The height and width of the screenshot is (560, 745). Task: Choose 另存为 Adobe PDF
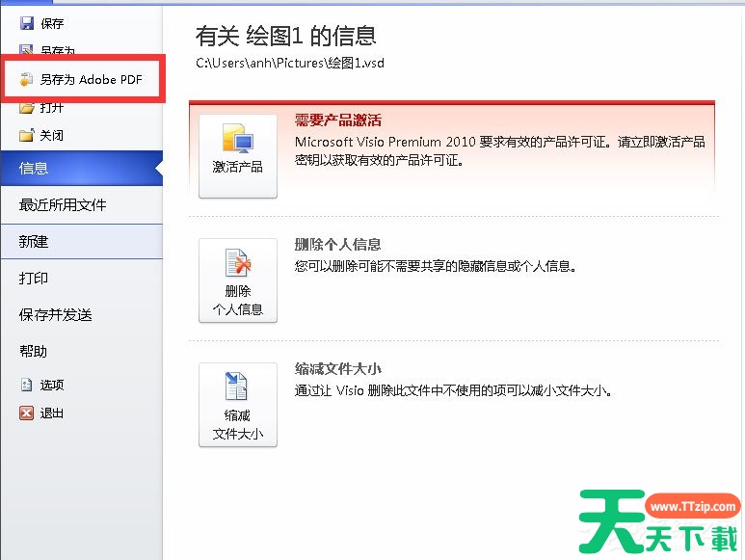pos(84,79)
